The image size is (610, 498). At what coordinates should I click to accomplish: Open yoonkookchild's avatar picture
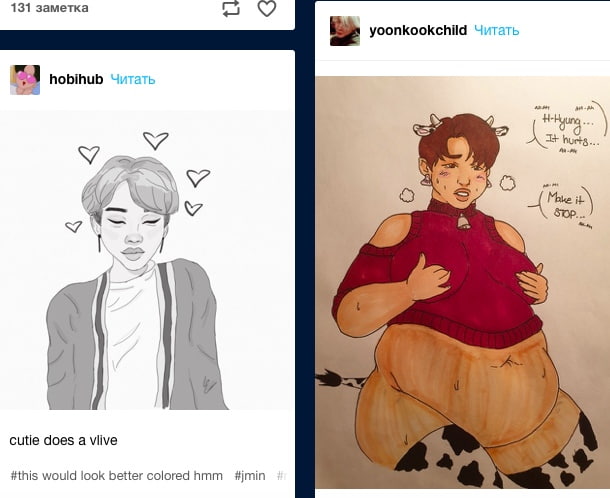(345, 31)
